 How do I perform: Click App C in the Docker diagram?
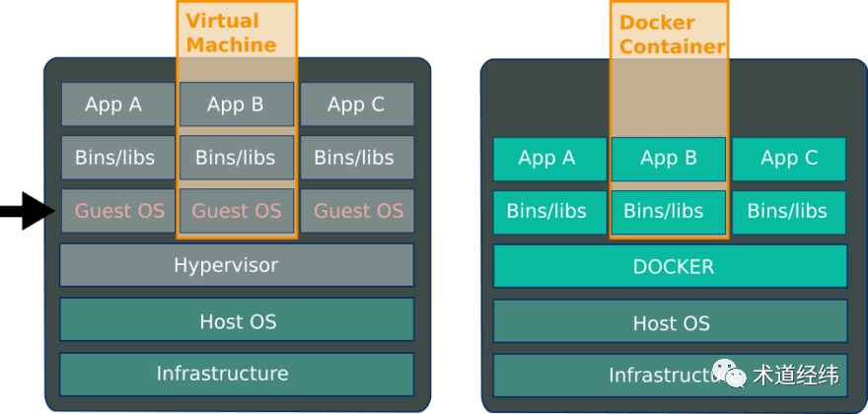(x=789, y=159)
